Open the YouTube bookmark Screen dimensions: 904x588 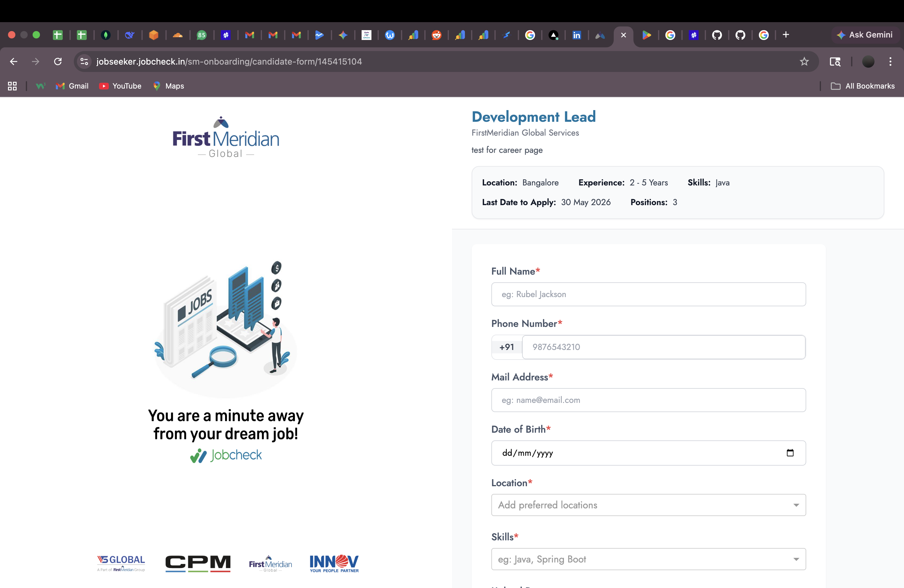(x=121, y=86)
